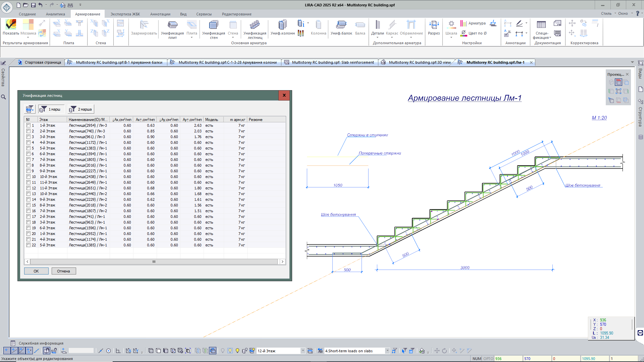Expand the Шкала scale dropdown
The image size is (644, 362).
coord(451,37)
